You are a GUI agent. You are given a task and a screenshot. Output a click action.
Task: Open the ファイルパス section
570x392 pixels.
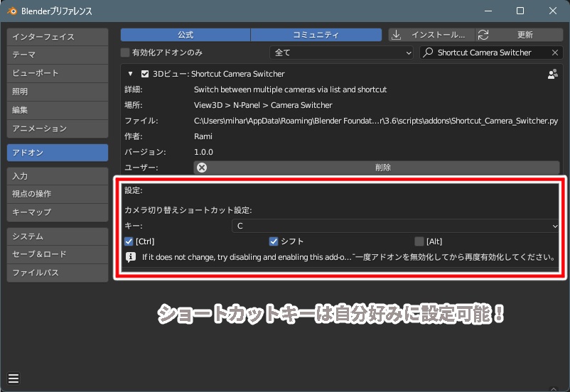(x=58, y=273)
